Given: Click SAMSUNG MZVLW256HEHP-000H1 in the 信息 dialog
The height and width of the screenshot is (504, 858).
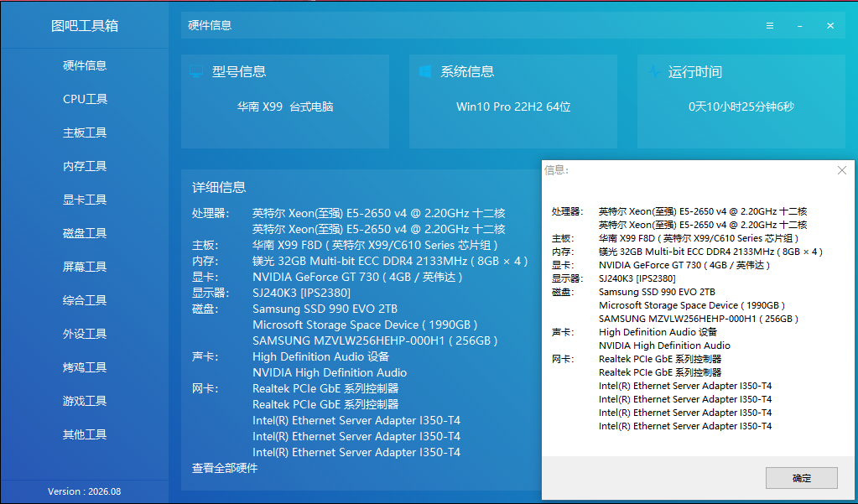Looking at the screenshot, I should (699, 319).
